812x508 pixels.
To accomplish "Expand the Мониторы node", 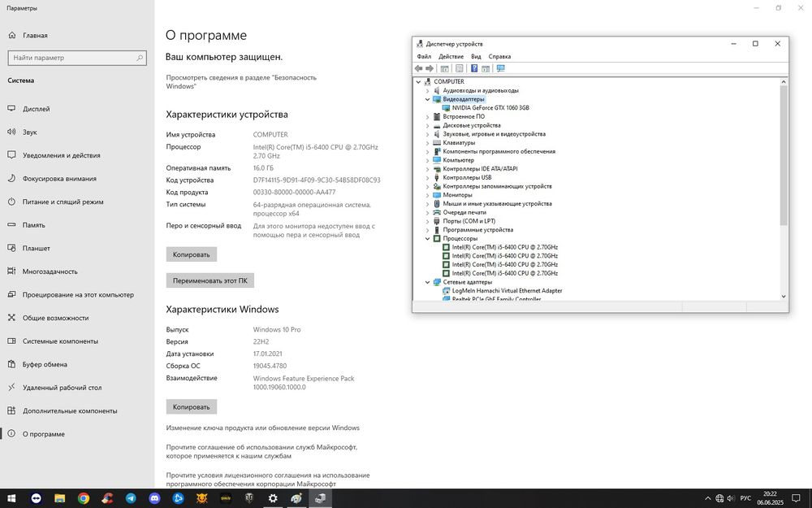I will 428,195.
